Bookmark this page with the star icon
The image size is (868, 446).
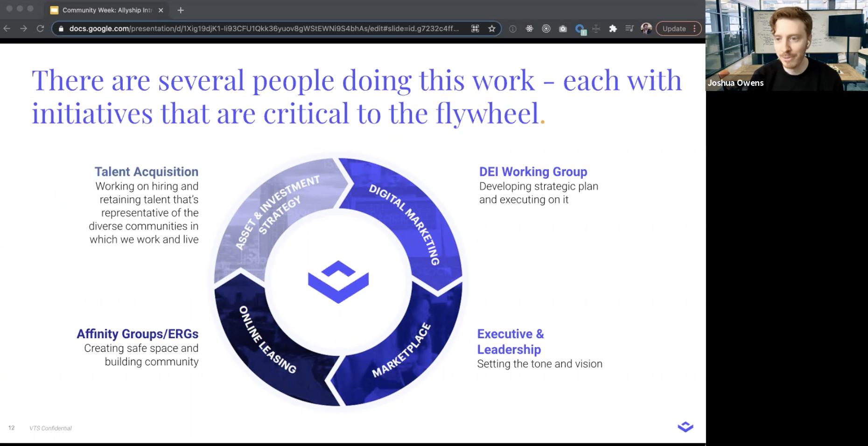491,28
